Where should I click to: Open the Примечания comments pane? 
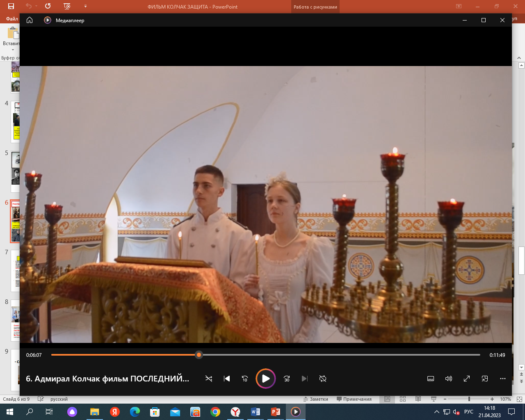(354, 399)
